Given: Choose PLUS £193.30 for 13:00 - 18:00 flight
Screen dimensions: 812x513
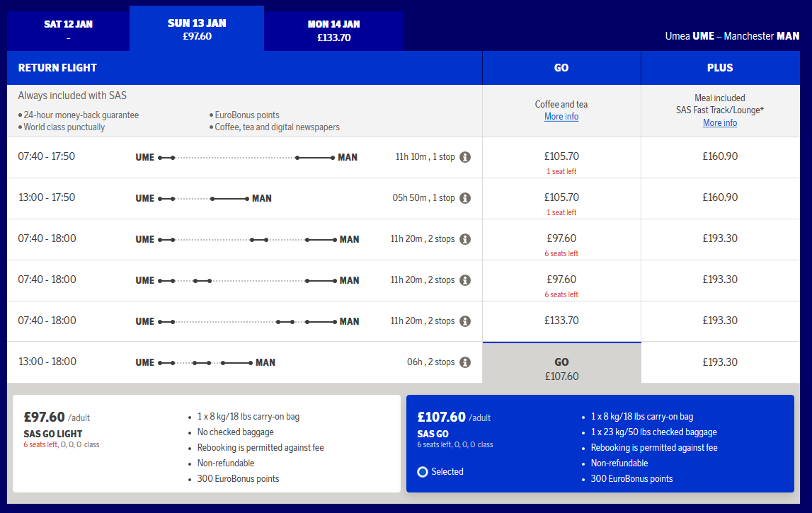Looking at the screenshot, I should click(720, 362).
